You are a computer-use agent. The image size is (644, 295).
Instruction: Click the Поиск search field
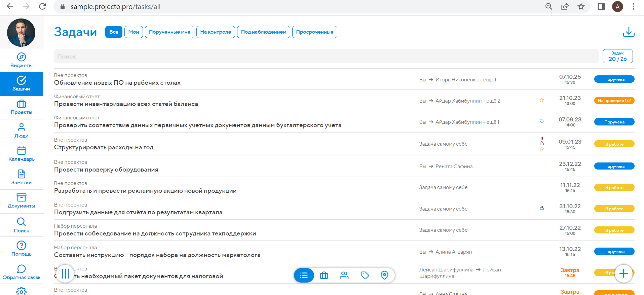pos(326,56)
